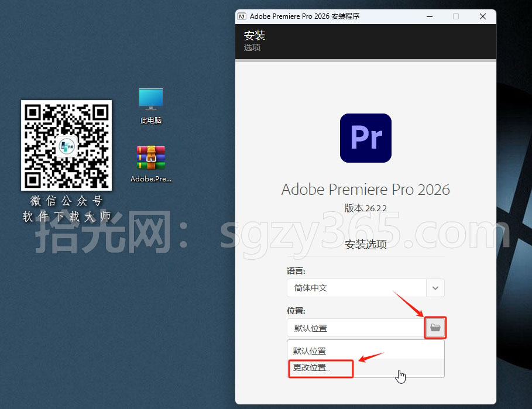Click the 安装 header title
532x409 pixels.
[255, 35]
